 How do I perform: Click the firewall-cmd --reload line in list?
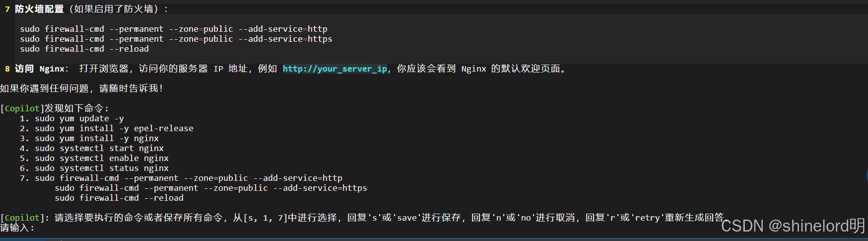[x=119, y=198]
